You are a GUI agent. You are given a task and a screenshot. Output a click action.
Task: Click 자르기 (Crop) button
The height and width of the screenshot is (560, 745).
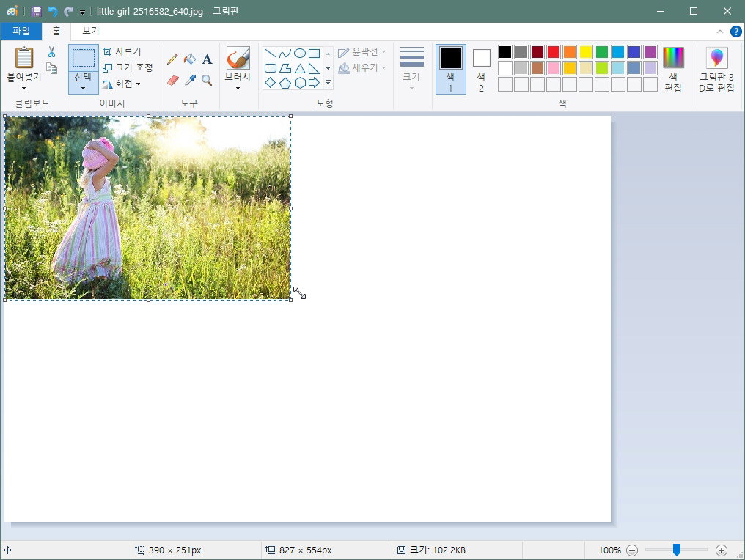click(x=122, y=51)
